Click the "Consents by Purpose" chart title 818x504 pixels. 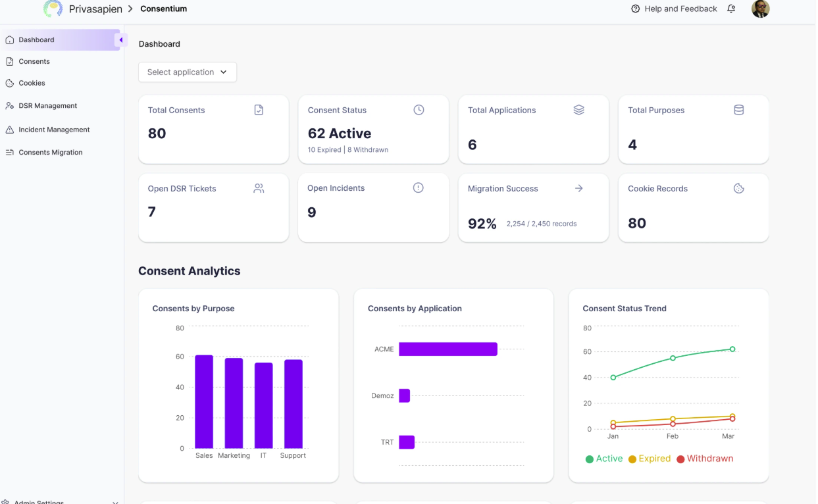pyautogui.click(x=193, y=309)
